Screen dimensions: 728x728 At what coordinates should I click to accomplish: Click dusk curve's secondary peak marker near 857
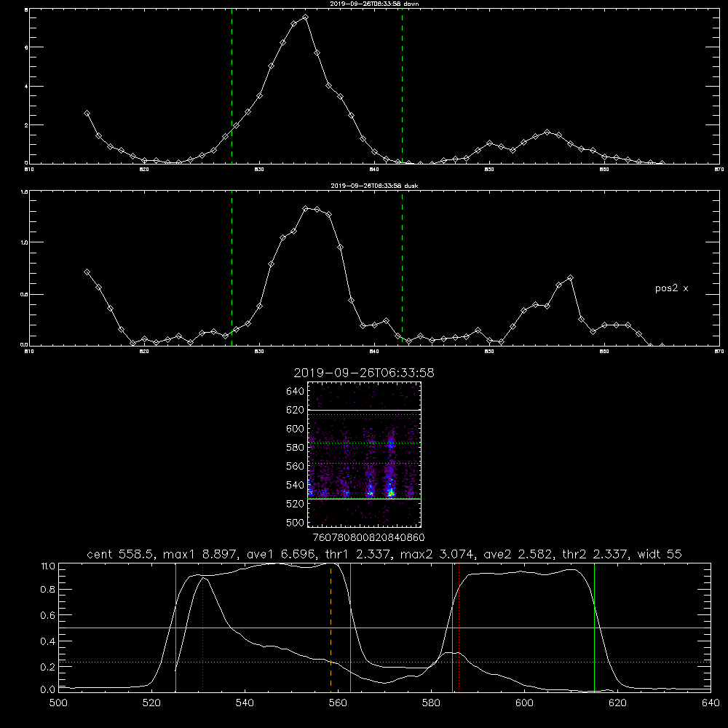point(570,277)
